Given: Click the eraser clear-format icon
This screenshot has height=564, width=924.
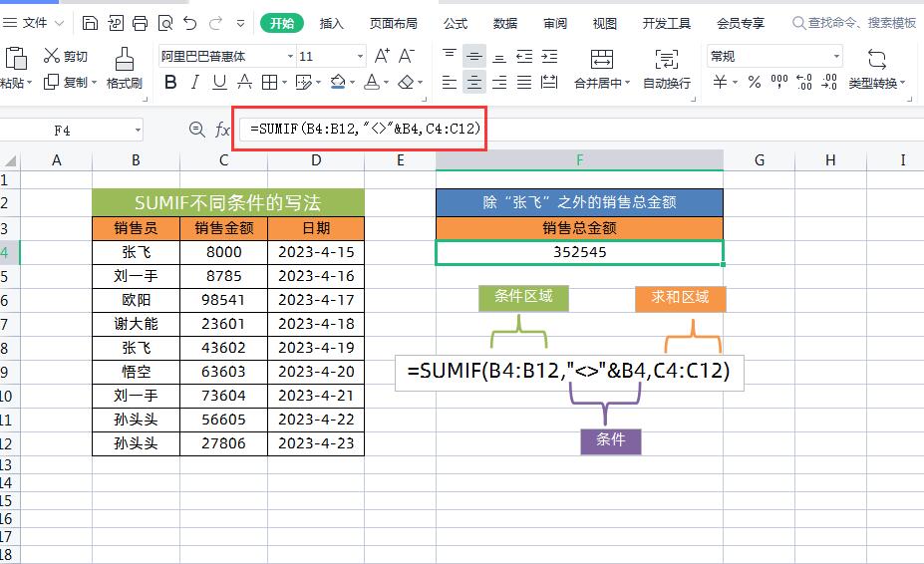Looking at the screenshot, I should coord(406,82).
